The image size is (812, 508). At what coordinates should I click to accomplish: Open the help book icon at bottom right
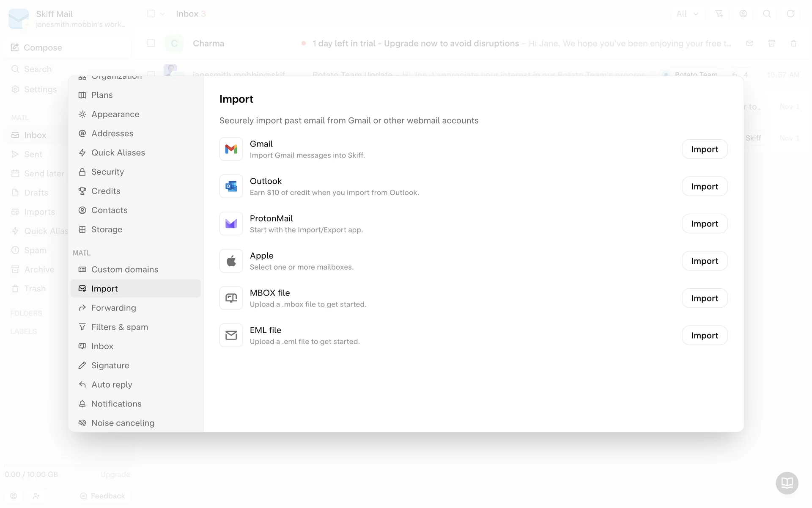click(x=787, y=483)
